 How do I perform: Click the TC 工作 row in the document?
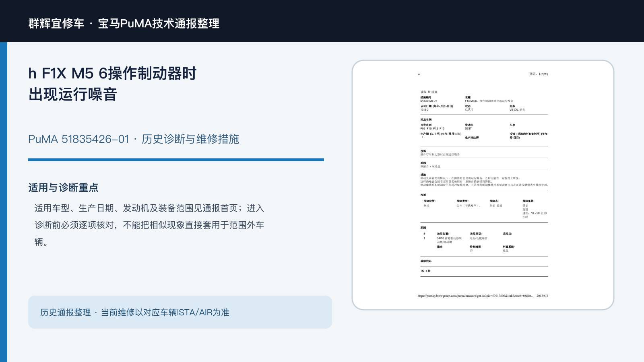484,271
